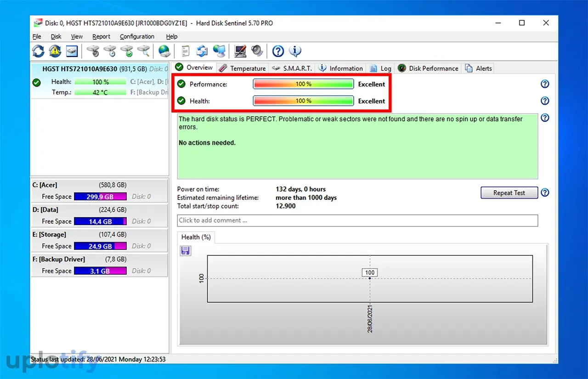
Task: Click the green check icon beside Health label in Overview
Action: click(x=181, y=101)
